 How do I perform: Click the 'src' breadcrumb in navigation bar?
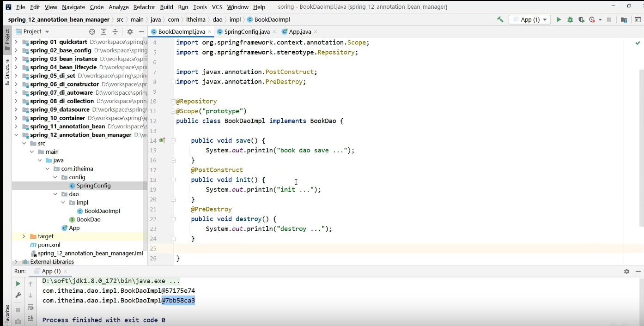click(x=120, y=20)
